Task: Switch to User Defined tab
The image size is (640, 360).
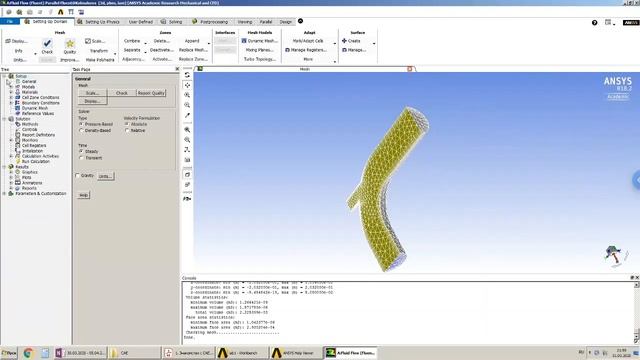Action: [140, 22]
